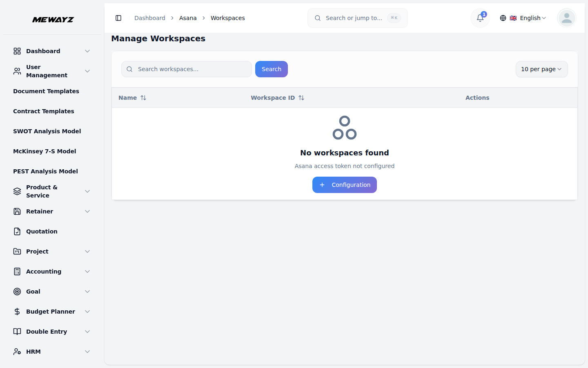Toggle sorting on the Workspace ID column

pyautogui.click(x=301, y=98)
